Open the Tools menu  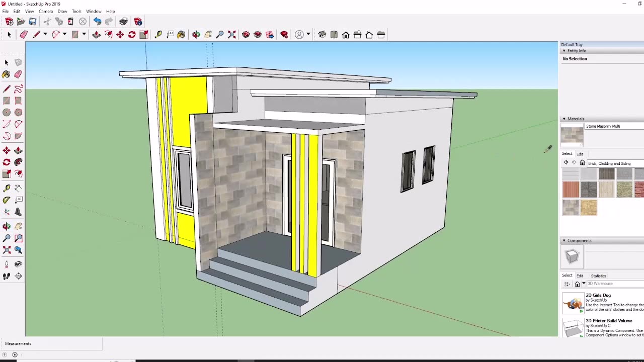[76, 11]
